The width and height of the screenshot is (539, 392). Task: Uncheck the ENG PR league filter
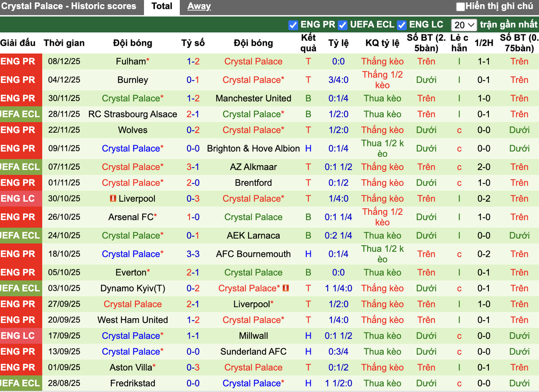click(x=293, y=25)
